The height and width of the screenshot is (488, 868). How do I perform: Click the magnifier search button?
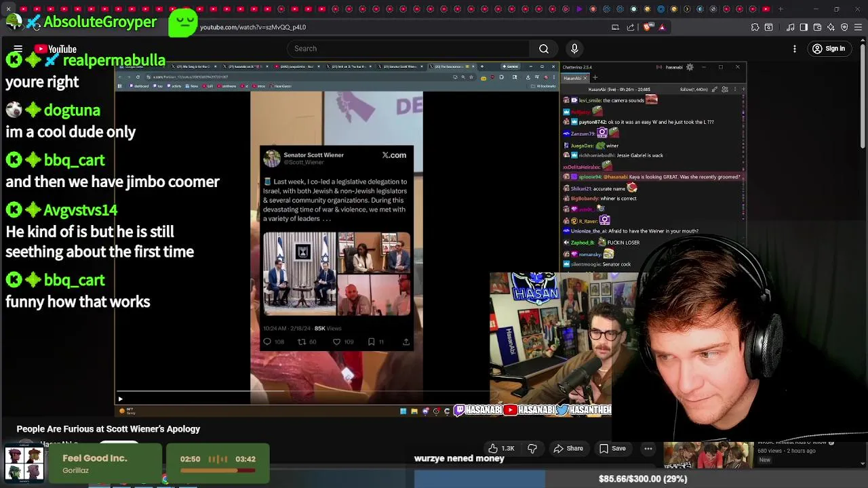[x=544, y=48]
